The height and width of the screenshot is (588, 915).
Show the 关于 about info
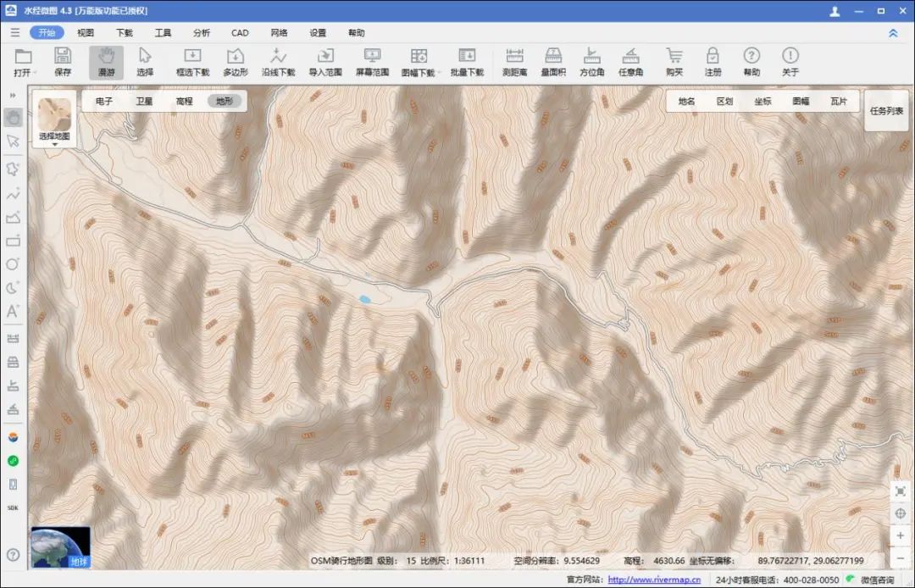pos(790,63)
